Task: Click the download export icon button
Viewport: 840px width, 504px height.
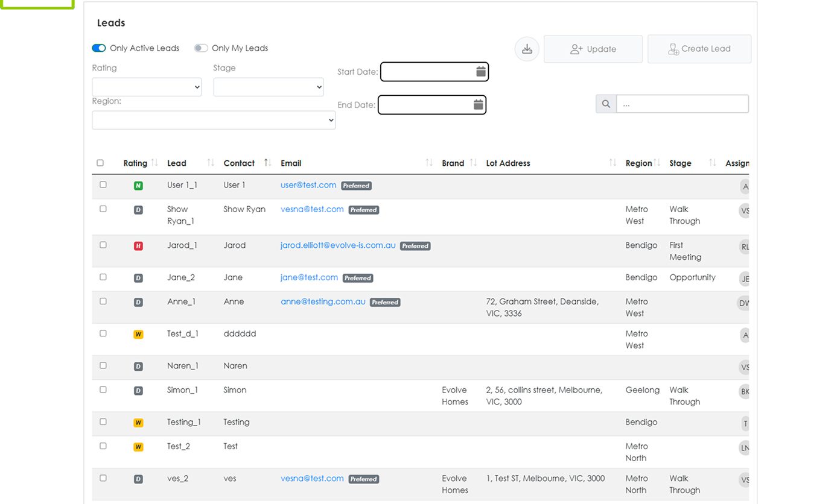Action: tap(527, 49)
